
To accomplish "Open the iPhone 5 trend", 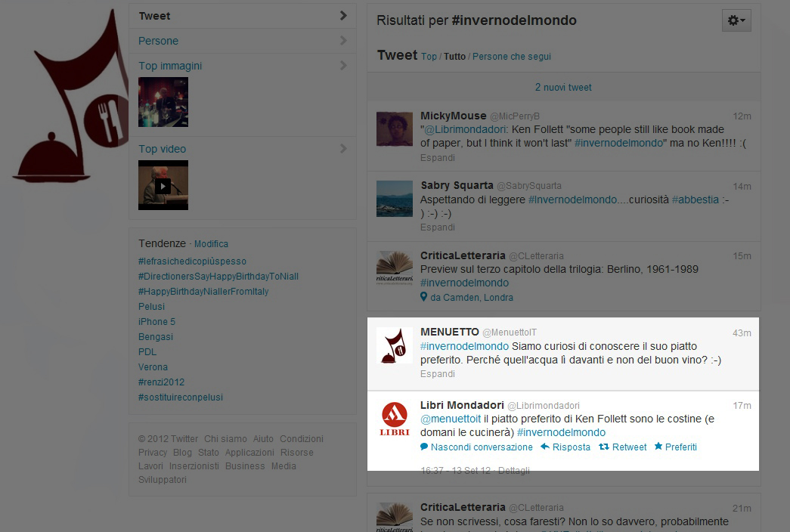I will [x=156, y=322].
